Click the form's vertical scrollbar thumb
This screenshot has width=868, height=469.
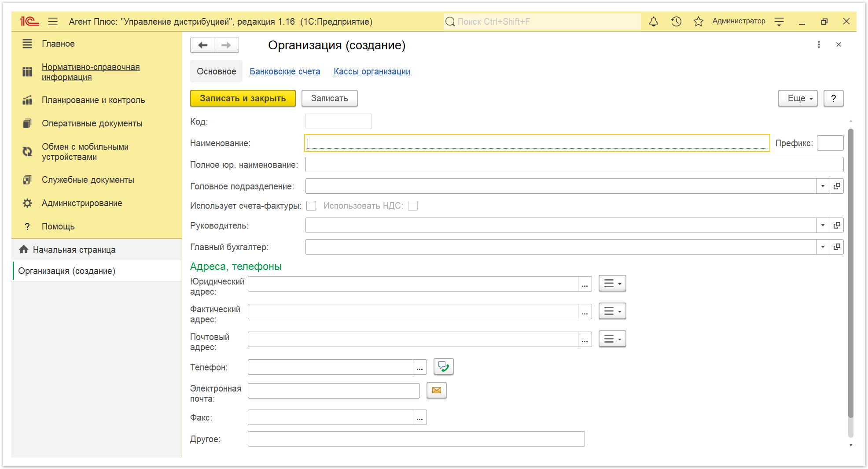coord(851,273)
